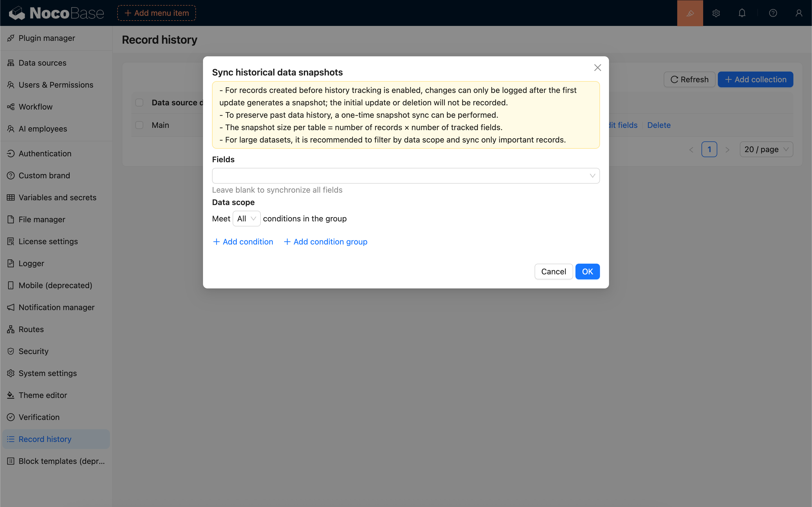812x507 pixels.
Task: Toggle the Main row checkbox
Action: (139, 125)
